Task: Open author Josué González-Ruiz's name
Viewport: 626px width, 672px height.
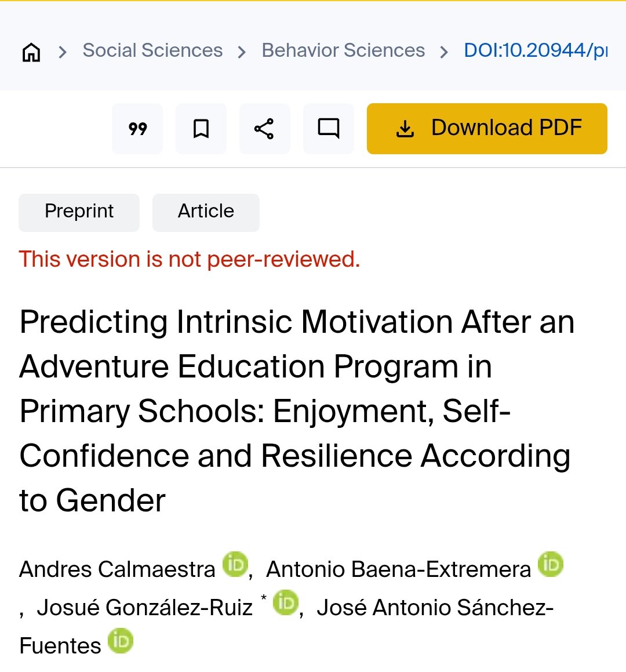Action: tap(145, 608)
